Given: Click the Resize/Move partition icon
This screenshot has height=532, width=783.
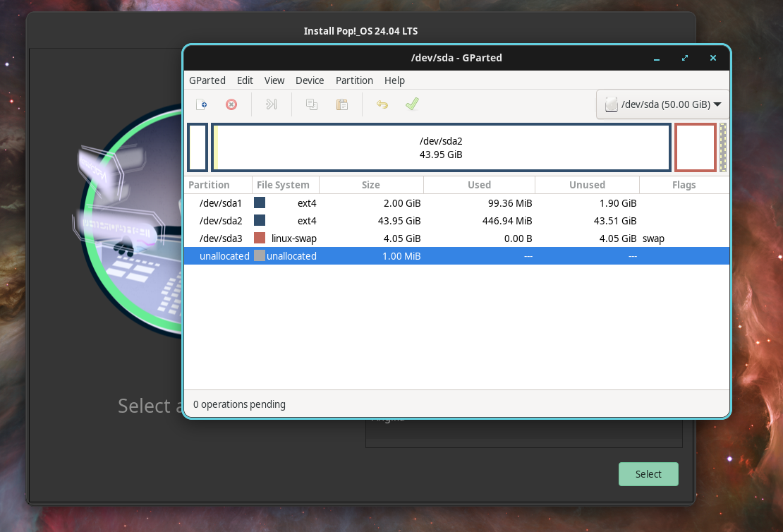Looking at the screenshot, I should 271,104.
